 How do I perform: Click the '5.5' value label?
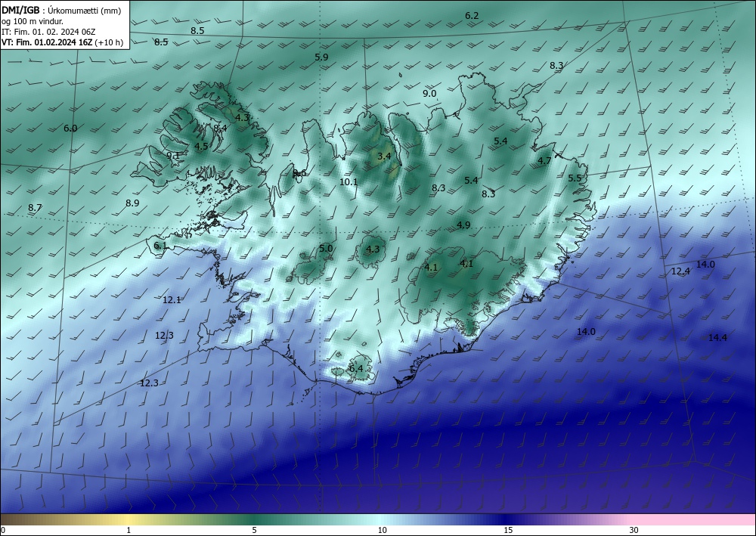coord(575,178)
